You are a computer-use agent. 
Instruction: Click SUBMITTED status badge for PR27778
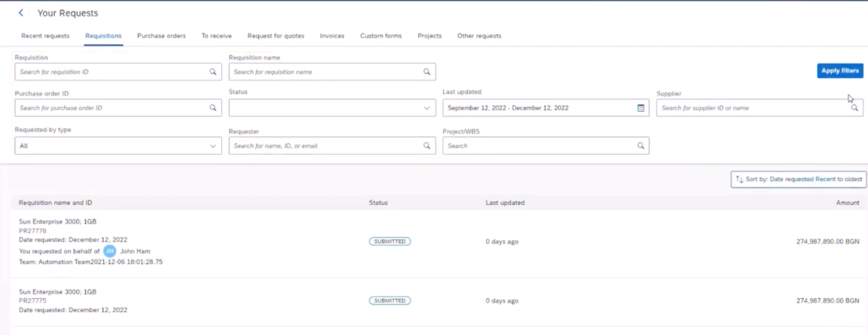[x=390, y=242]
